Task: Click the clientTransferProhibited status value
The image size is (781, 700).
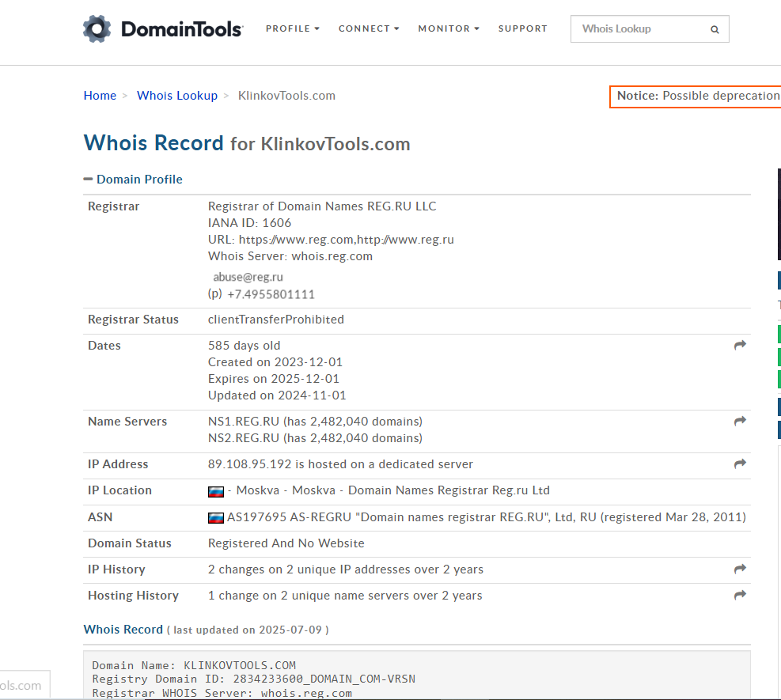Action: (x=276, y=319)
